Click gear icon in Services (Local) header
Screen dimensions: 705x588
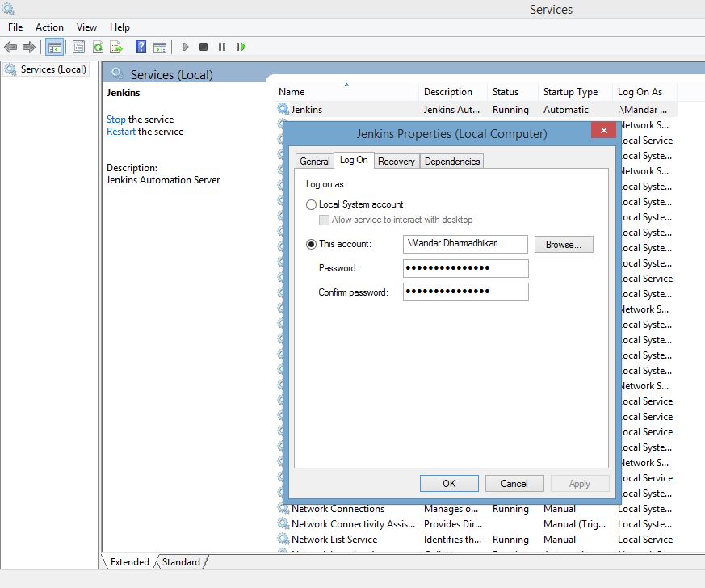pos(117,73)
